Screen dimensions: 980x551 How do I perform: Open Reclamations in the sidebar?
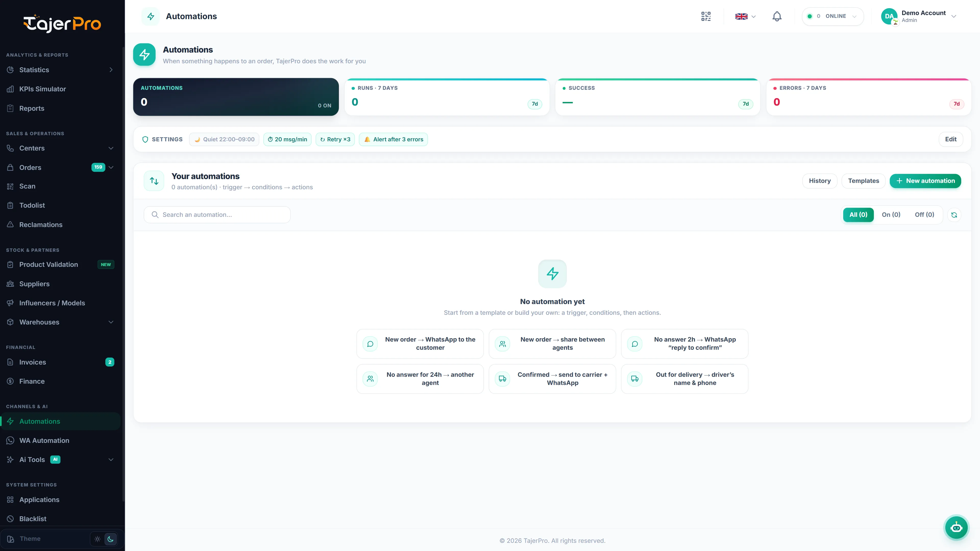60,225
